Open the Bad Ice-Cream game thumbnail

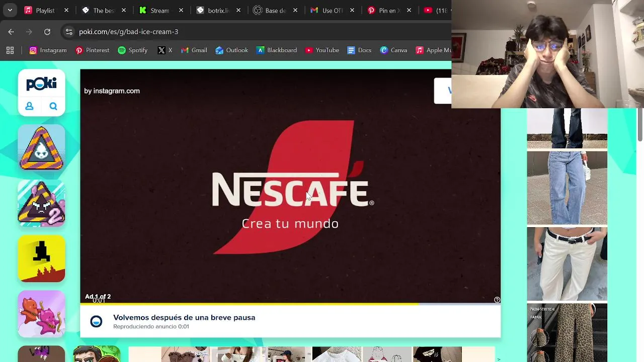(41, 148)
